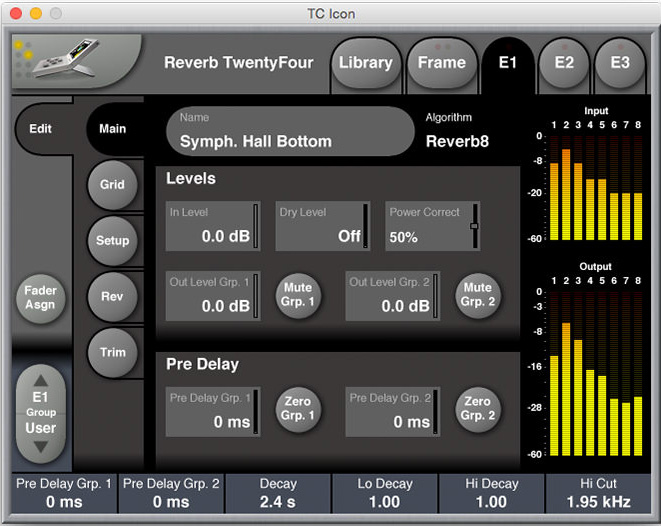This screenshot has height=526, width=661.
Task: Minimize the TC Icon window
Action: tap(36, 13)
